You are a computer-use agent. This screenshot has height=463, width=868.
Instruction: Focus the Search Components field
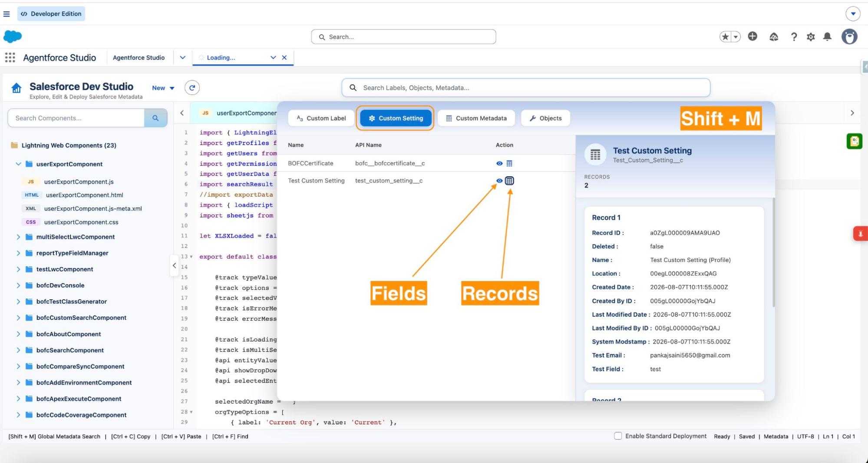[76, 118]
